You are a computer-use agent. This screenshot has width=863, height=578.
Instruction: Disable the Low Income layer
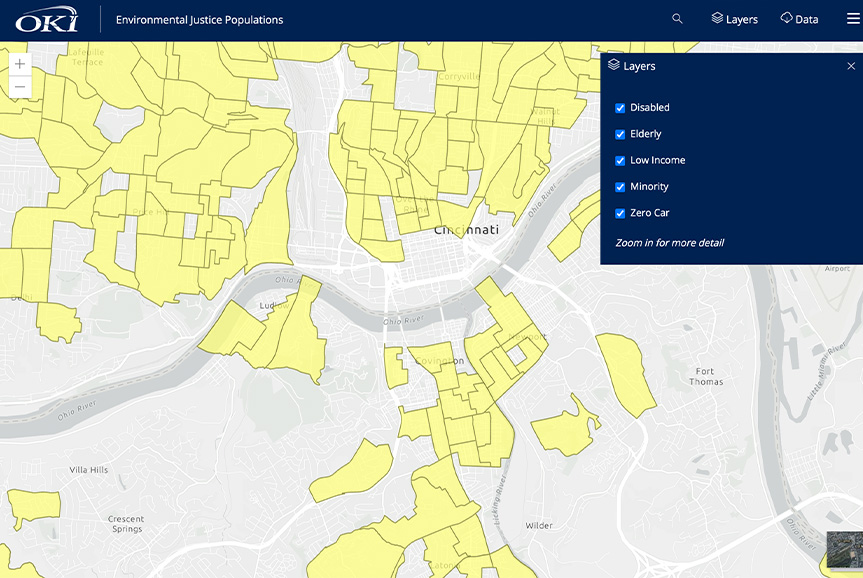pos(619,160)
